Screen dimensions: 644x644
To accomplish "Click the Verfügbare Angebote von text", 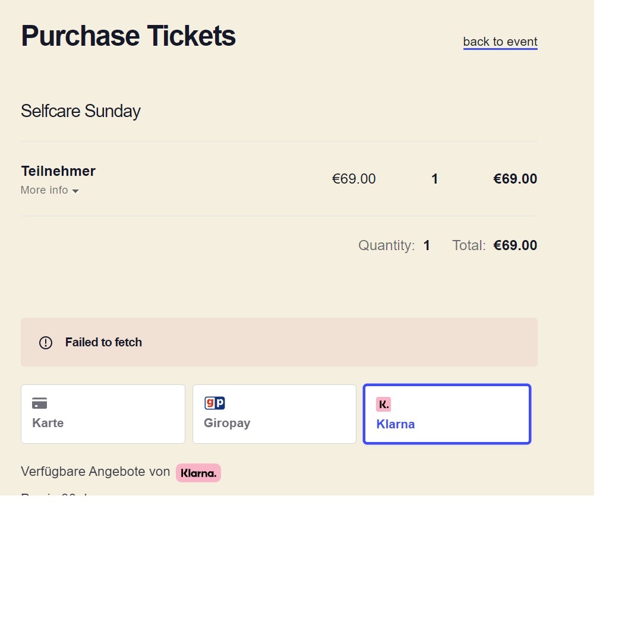I will (x=96, y=472).
